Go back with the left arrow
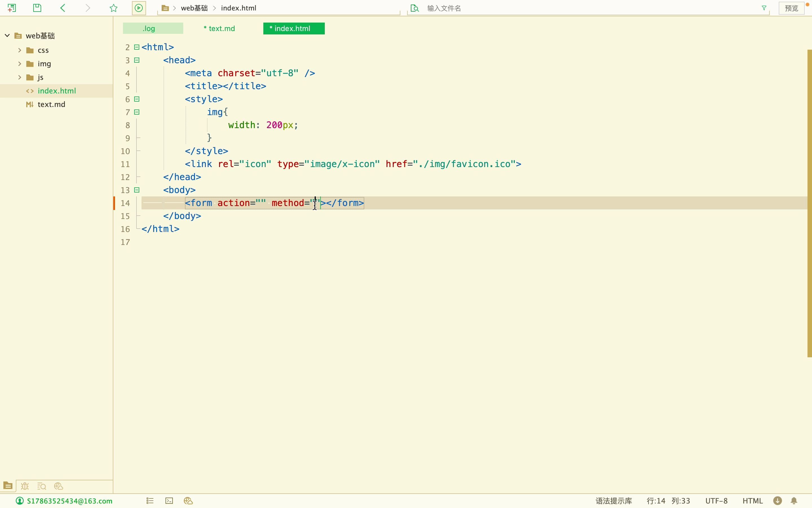812x508 pixels. pos(63,8)
